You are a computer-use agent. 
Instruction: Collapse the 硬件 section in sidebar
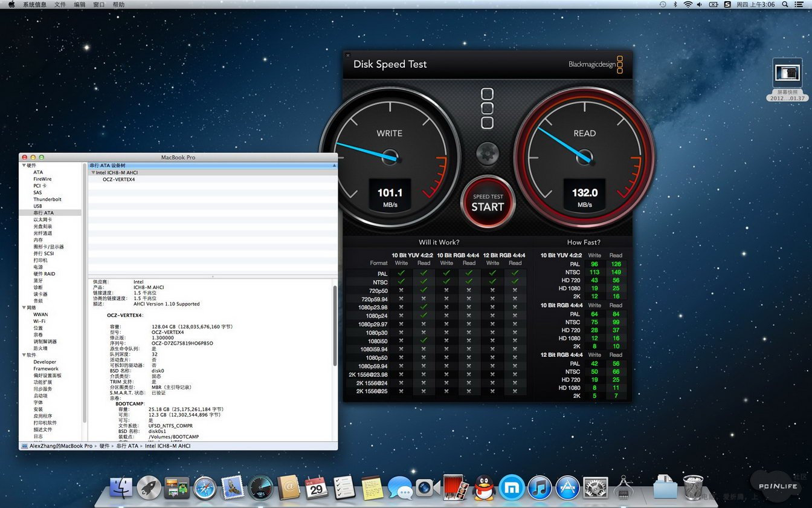(x=24, y=165)
